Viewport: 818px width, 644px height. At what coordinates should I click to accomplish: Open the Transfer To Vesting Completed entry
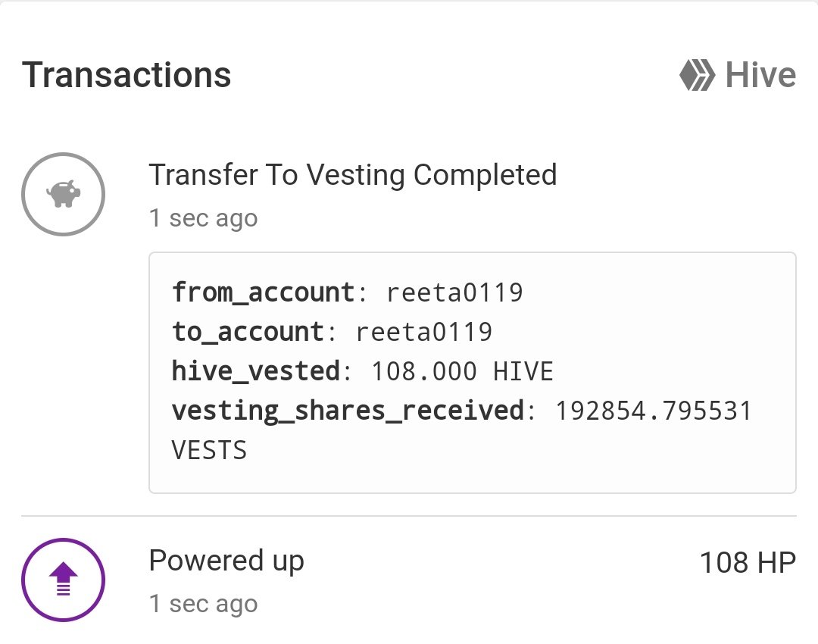click(353, 175)
